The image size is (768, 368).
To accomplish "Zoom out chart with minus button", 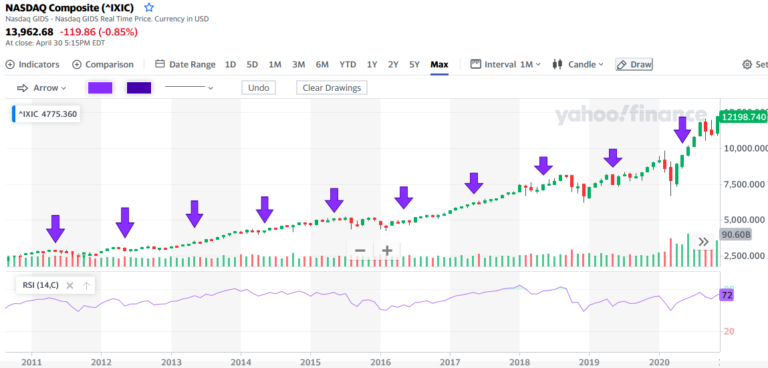I will point(360,251).
